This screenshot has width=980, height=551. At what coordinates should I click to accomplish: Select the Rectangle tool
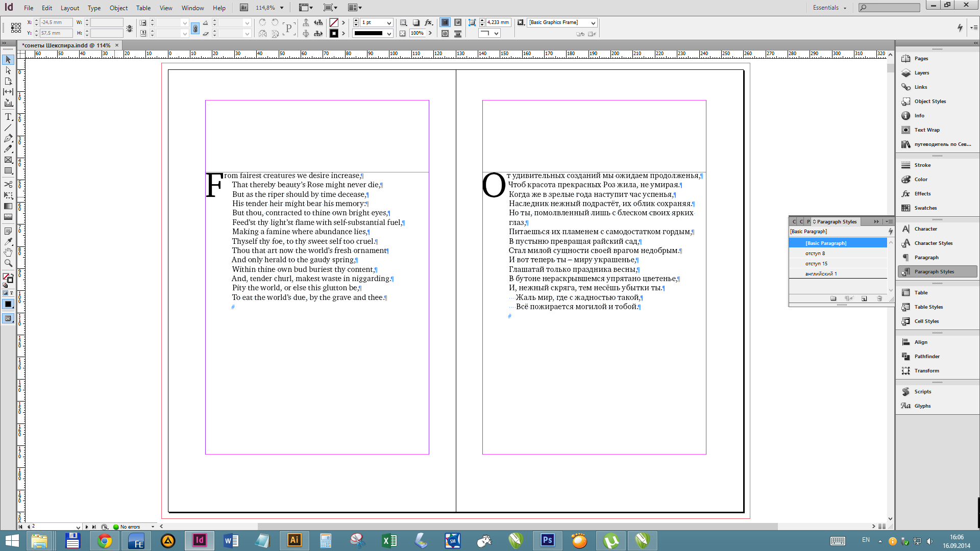pyautogui.click(x=8, y=170)
